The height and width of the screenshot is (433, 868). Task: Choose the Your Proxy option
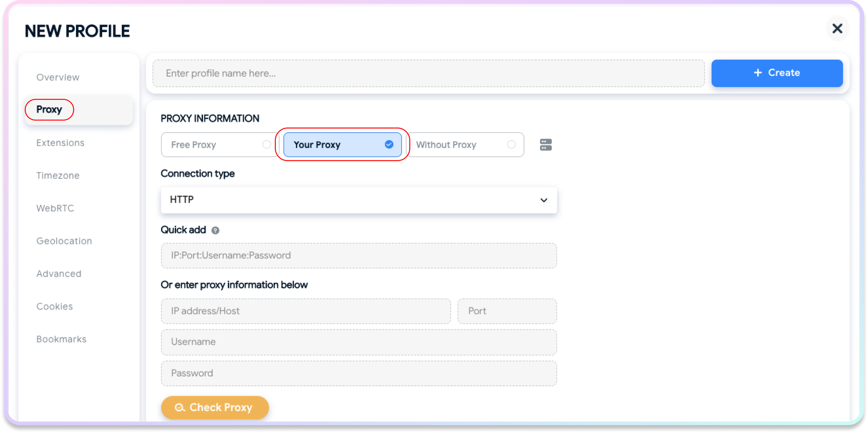click(342, 145)
